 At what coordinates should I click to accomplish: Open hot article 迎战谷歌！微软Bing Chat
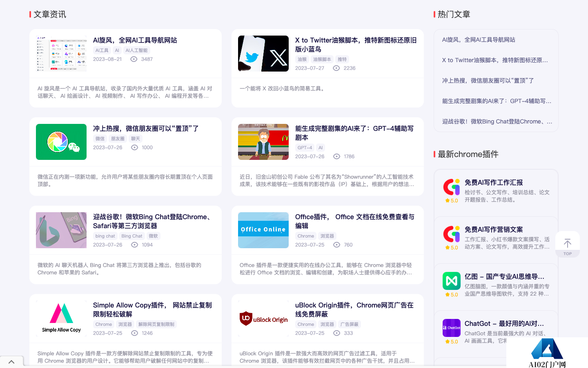[x=497, y=121]
